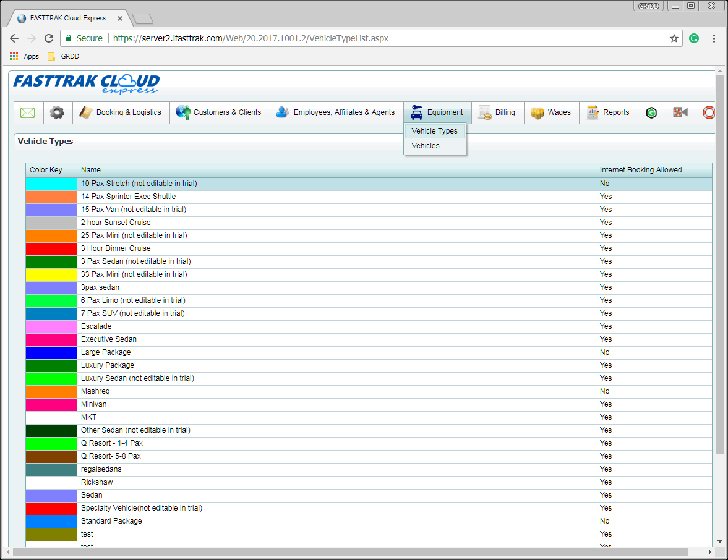Select Standard Package row
Viewport: 728px width, 560px height.
[x=369, y=522]
